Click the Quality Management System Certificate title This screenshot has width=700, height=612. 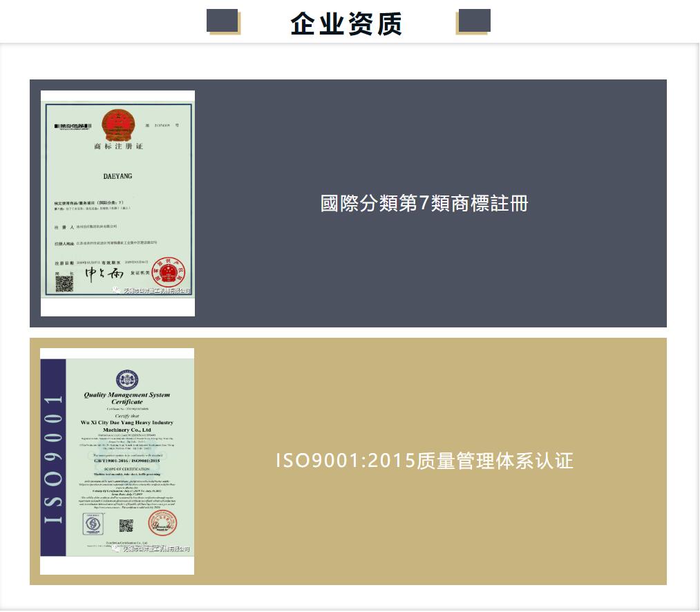tap(127, 398)
